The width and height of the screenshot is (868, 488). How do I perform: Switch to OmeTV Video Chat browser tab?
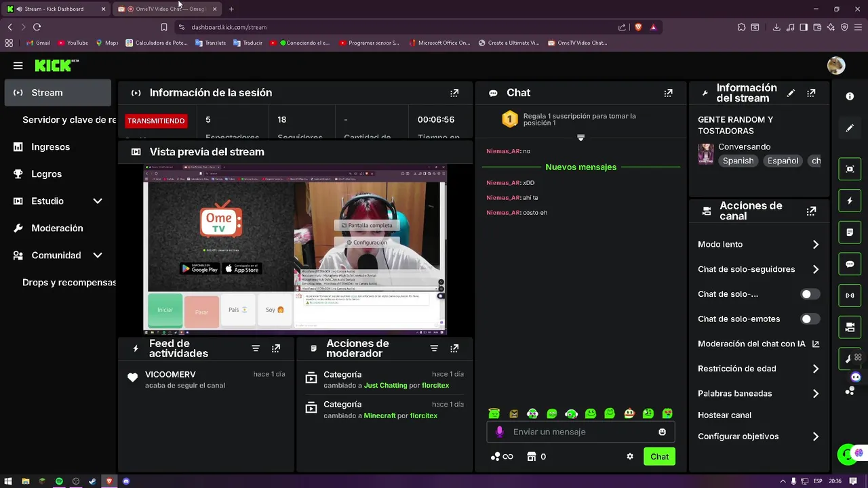tap(167, 9)
